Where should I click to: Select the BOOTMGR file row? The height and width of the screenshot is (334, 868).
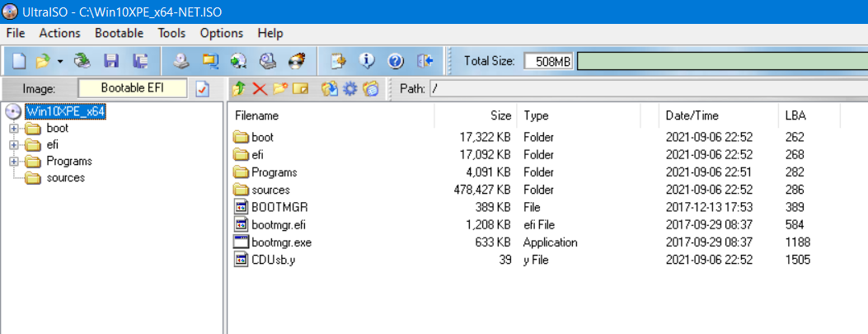click(x=279, y=208)
